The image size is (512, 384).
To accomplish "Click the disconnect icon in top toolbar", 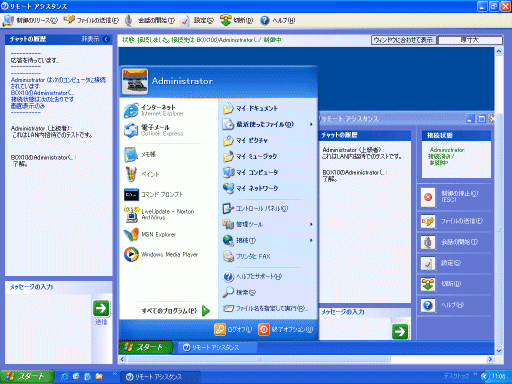I will [x=226, y=20].
